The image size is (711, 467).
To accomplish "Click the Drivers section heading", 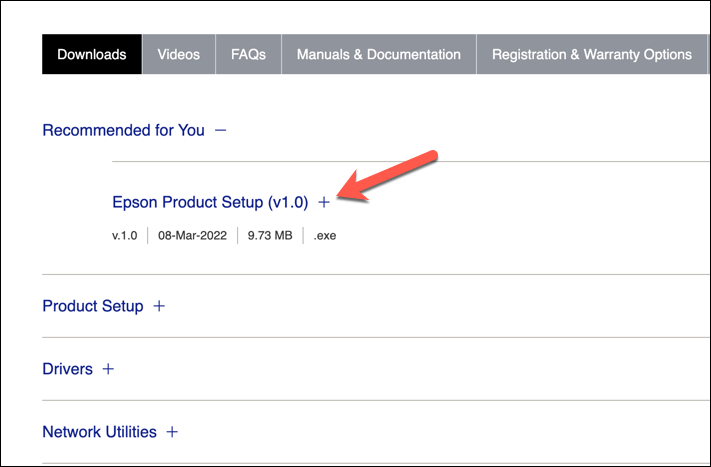I will tap(67, 369).
